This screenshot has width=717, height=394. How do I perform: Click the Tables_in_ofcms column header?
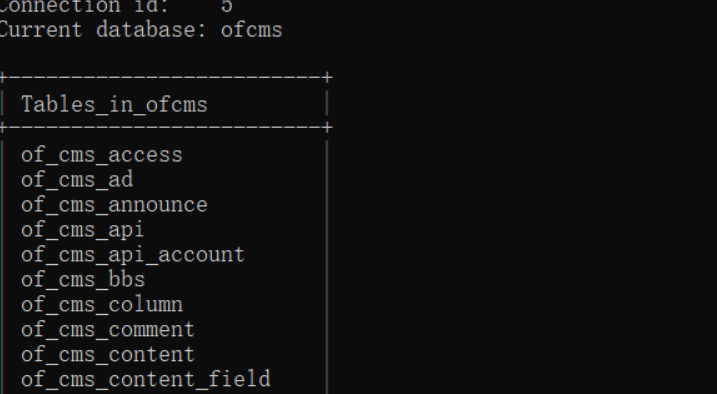[114, 105]
